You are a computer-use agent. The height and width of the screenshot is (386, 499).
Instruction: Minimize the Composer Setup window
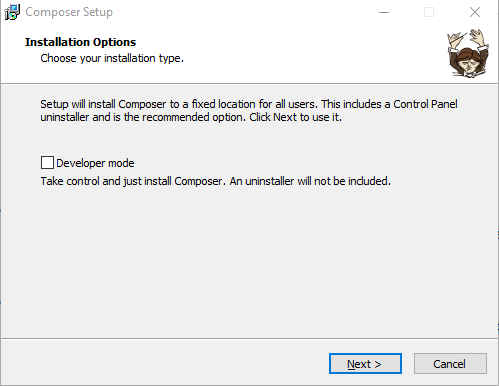pos(384,12)
